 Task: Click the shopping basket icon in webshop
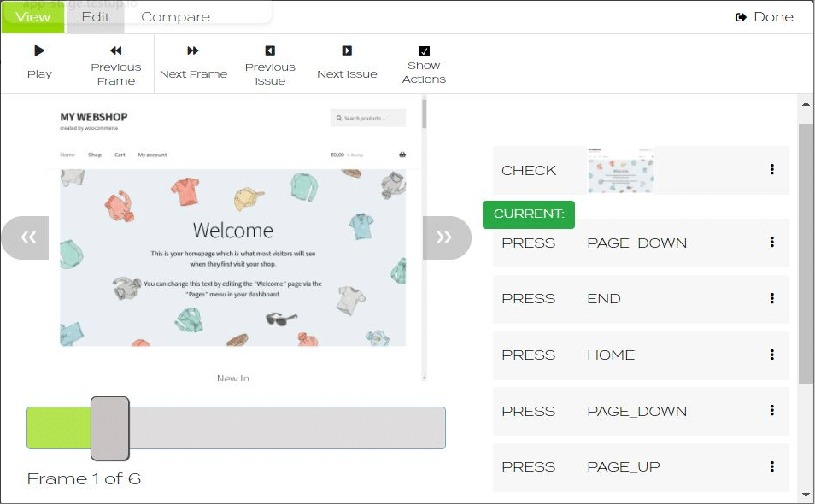[x=402, y=155]
